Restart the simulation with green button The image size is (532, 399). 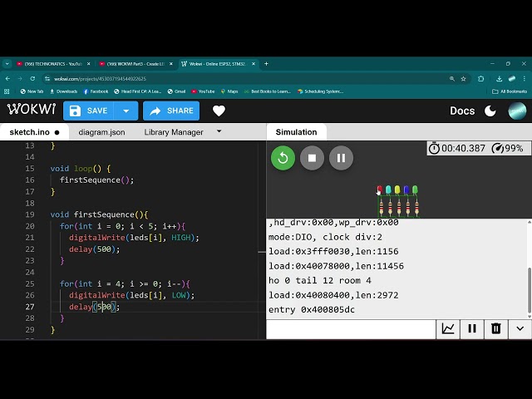pyautogui.click(x=283, y=158)
